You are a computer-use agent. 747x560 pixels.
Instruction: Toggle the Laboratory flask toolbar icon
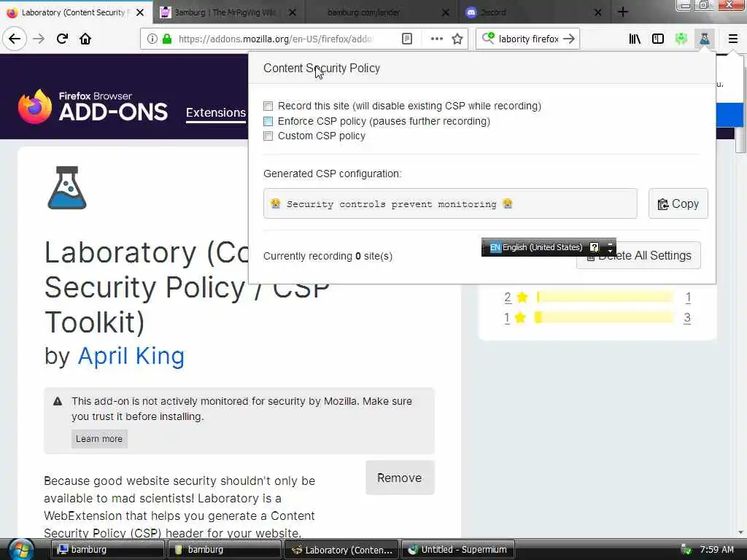[x=705, y=39]
